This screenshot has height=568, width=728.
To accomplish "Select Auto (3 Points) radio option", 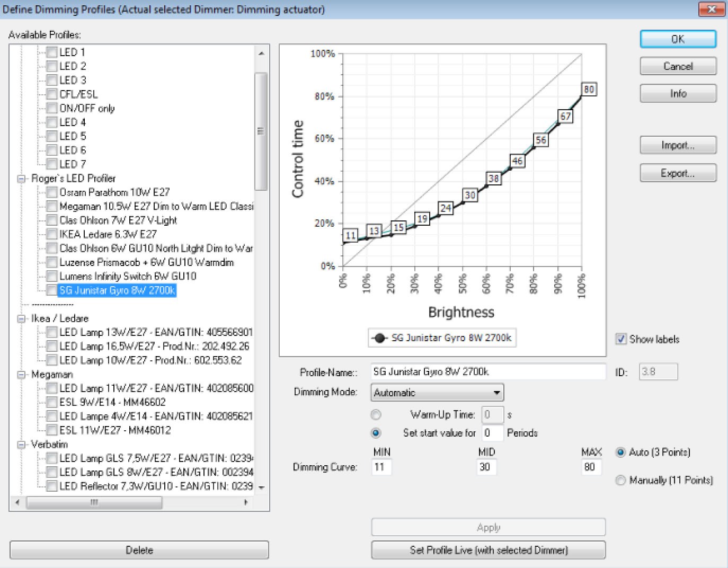I will click(x=620, y=452).
